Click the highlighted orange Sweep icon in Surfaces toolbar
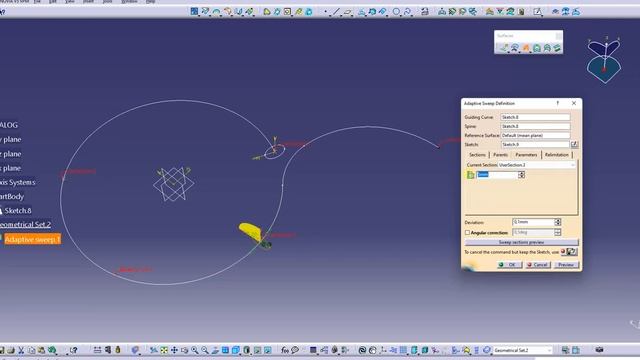Viewport: 640px width, 360px height. pyautogui.click(x=526, y=48)
